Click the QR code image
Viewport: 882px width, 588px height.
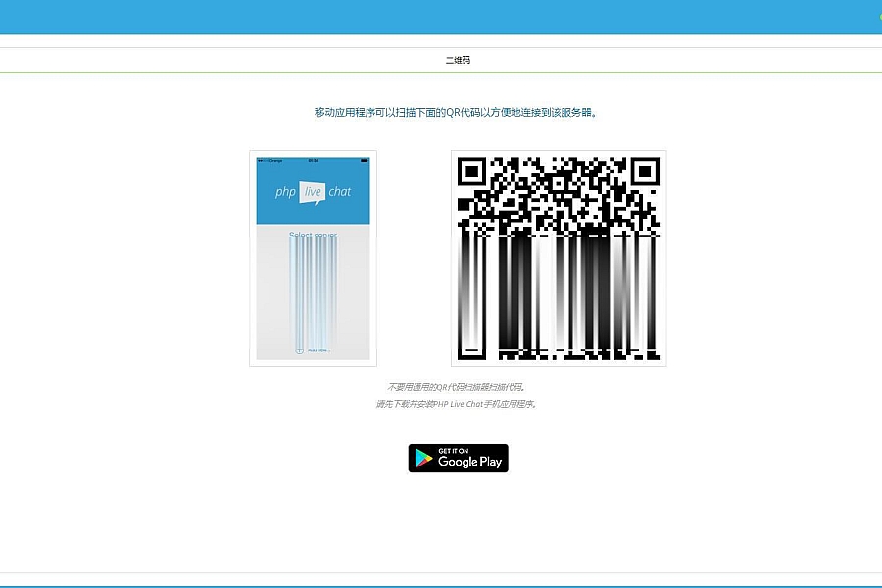coord(559,259)
